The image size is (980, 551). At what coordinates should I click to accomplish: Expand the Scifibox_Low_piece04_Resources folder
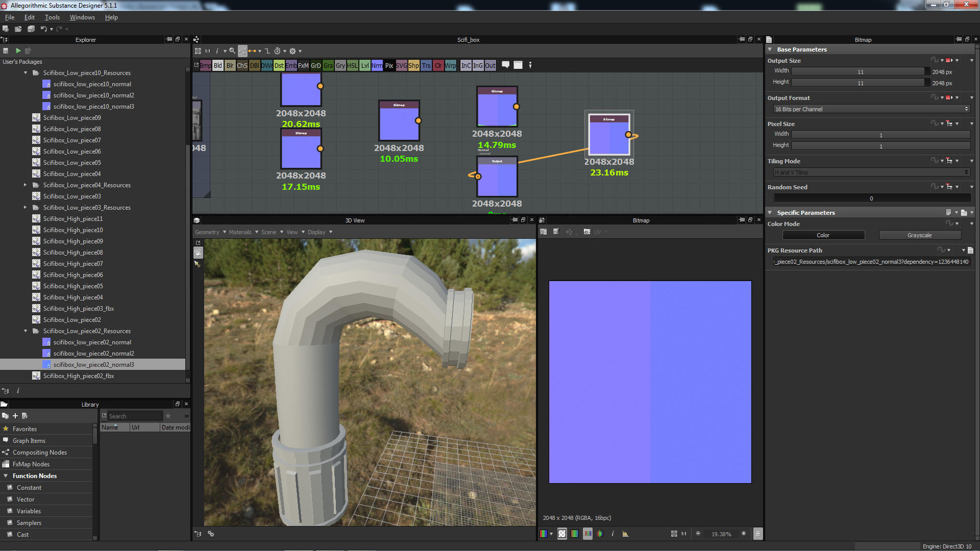(x=26, y=185)
